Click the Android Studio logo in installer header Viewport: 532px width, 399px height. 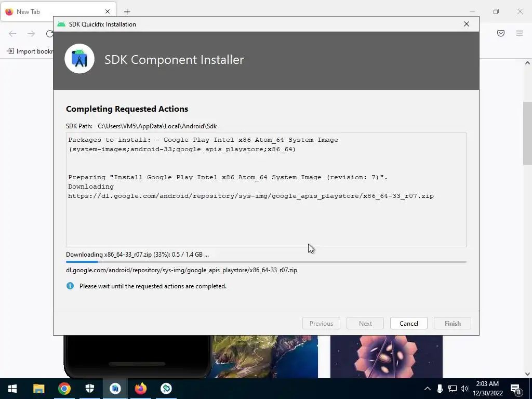coord(79,59)
